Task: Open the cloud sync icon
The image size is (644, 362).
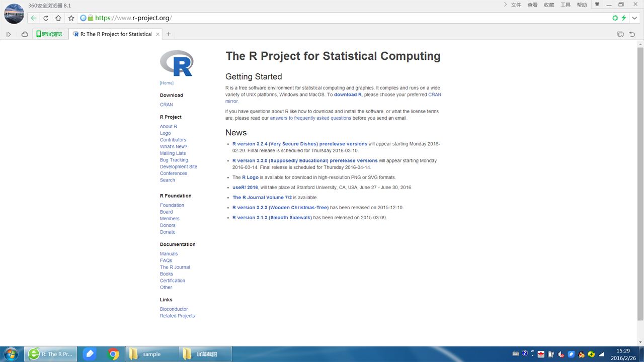Action: point(25,34)
